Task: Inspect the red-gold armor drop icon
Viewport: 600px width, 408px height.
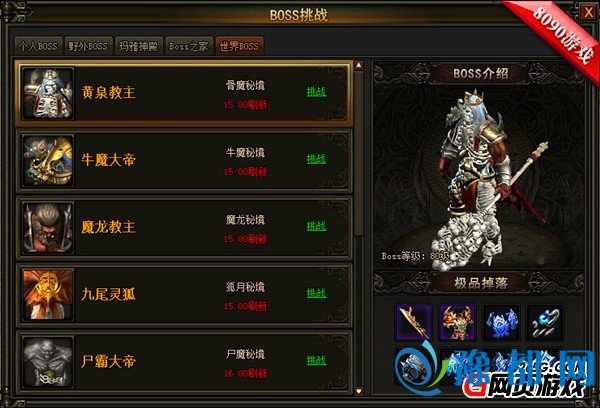Action: point(458,322)
